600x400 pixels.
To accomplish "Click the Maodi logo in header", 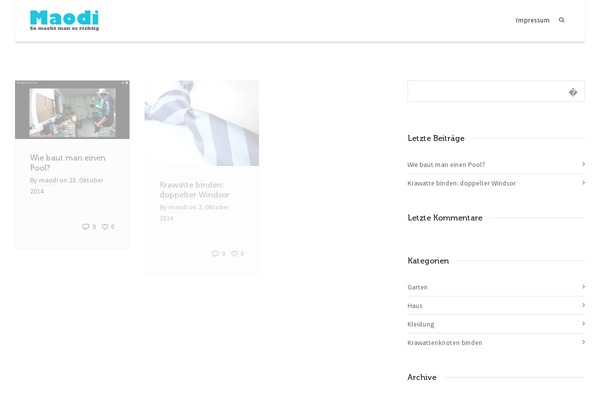I will (64, 20).
